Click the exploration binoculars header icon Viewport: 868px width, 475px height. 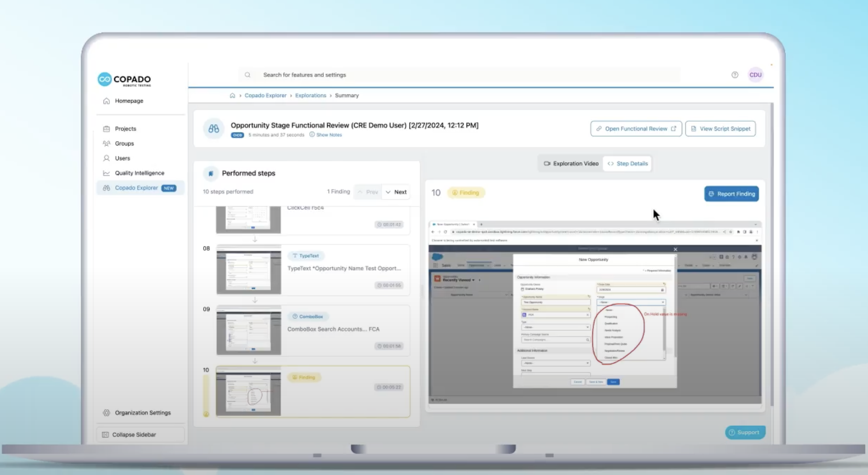[213, 129]
